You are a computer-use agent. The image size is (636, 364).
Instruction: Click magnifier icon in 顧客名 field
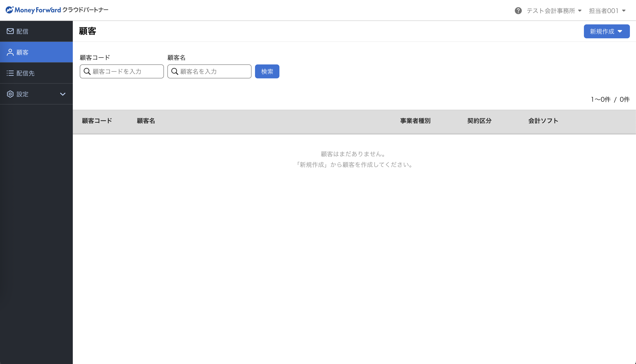(x=174, y=71)
